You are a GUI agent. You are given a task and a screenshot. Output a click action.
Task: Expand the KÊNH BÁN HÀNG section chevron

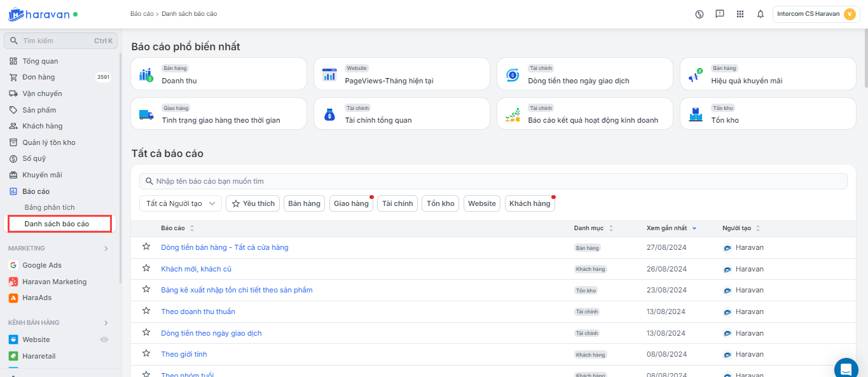pos(106,323)
